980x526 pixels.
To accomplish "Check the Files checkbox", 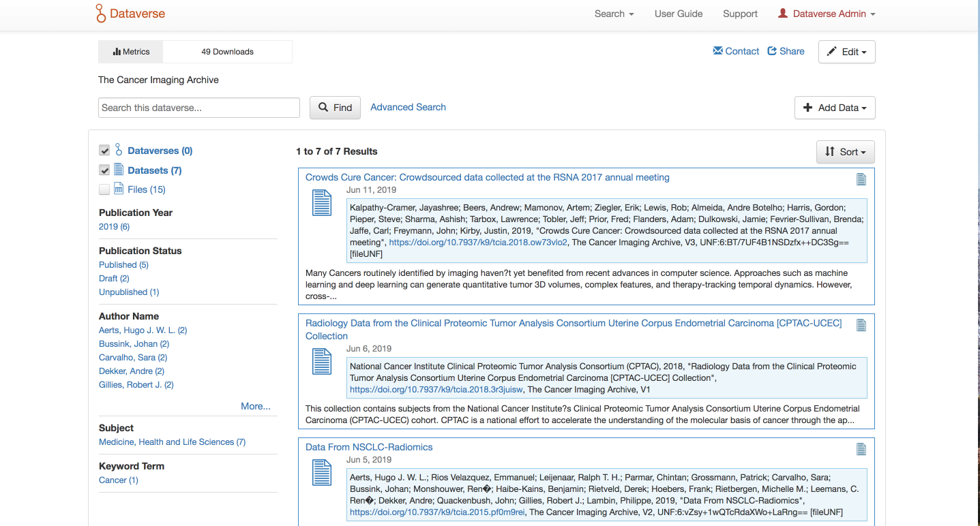I will point(104,189).
